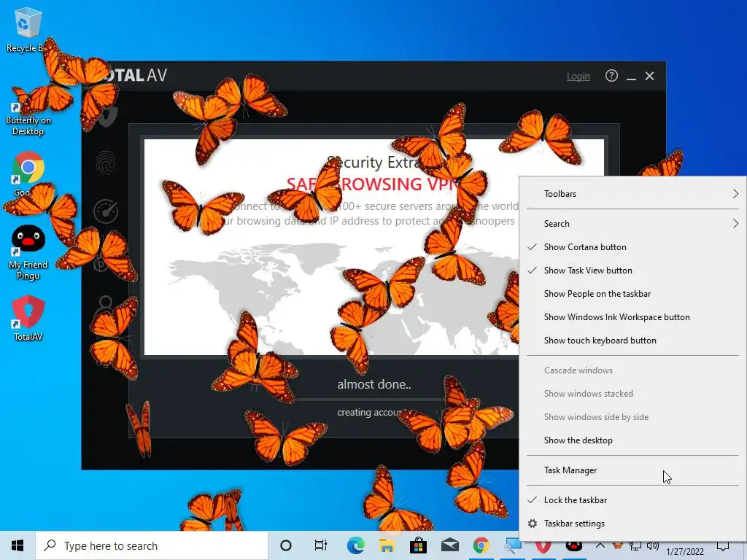This screenshot has width=747, height=560.
Task: Click the TotalAV help question mark icon
Action: pyautogui.click(x=611, y=76)
